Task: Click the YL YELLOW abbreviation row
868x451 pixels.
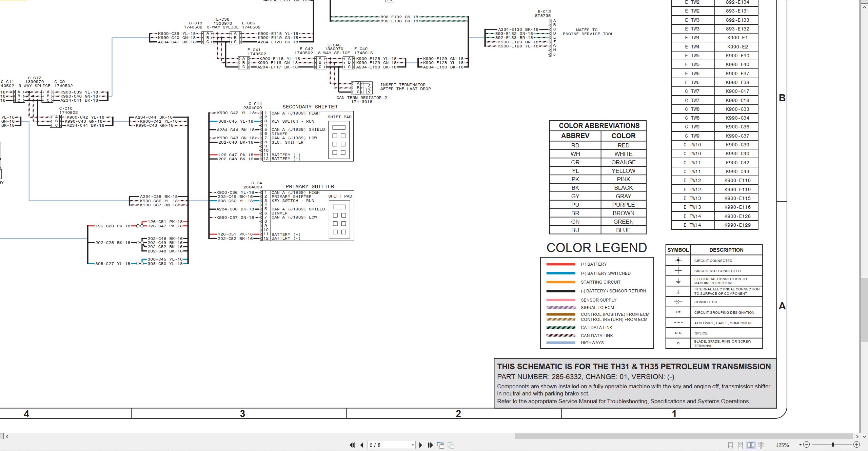Action: 598,171
